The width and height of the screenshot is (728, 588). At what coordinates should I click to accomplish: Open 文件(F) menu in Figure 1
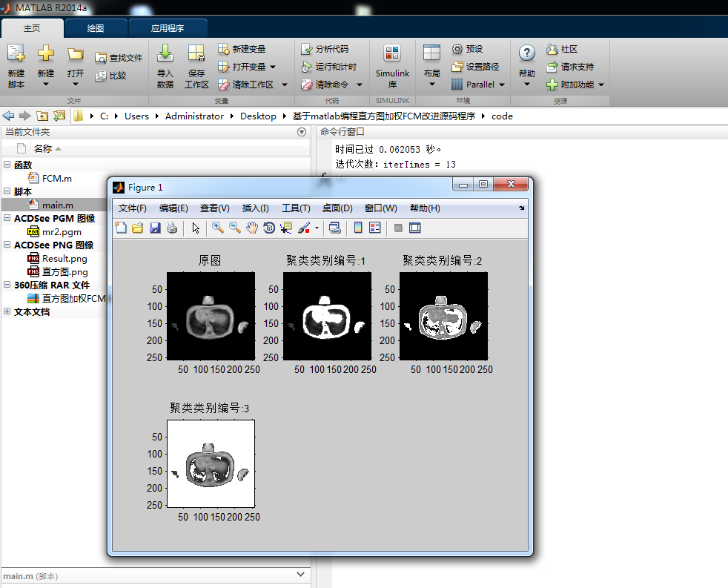click(132, 208)
